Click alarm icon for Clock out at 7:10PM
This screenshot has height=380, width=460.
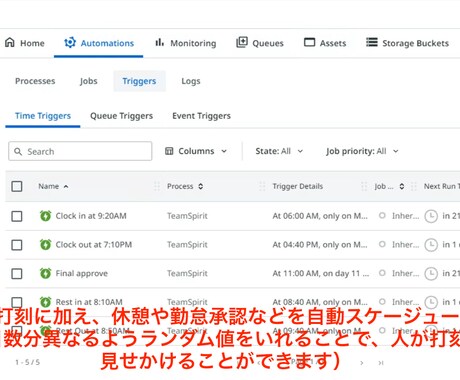(45, 244)
